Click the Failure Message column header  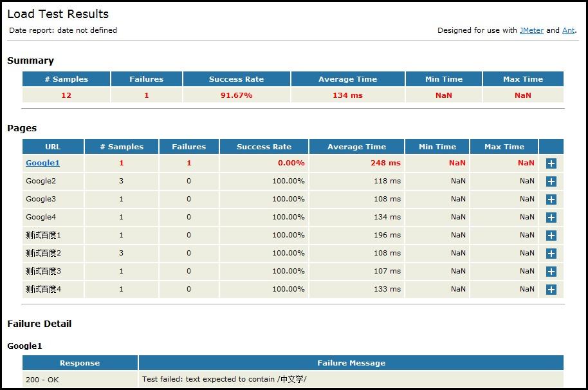click(351, 362)
